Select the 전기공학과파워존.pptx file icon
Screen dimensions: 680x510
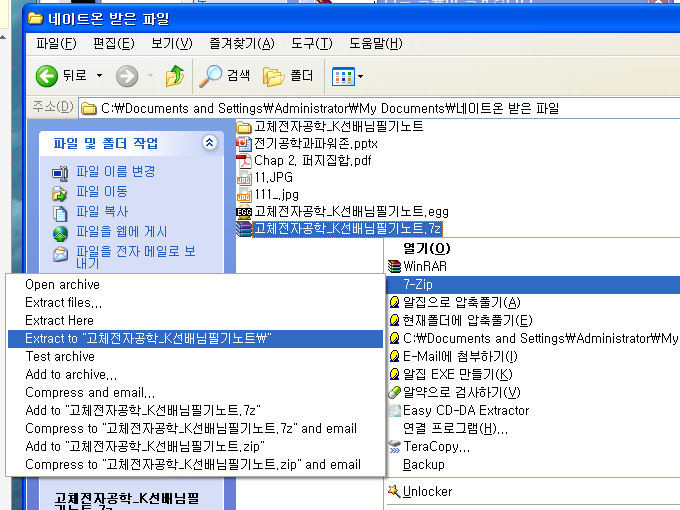click(x=244, y=144)
